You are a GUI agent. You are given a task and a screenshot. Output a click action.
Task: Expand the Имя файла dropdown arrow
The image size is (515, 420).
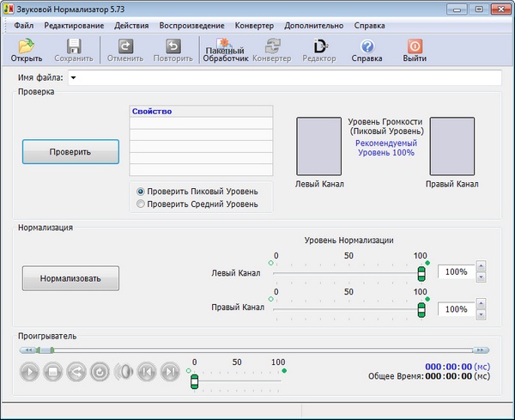(73, 78)
